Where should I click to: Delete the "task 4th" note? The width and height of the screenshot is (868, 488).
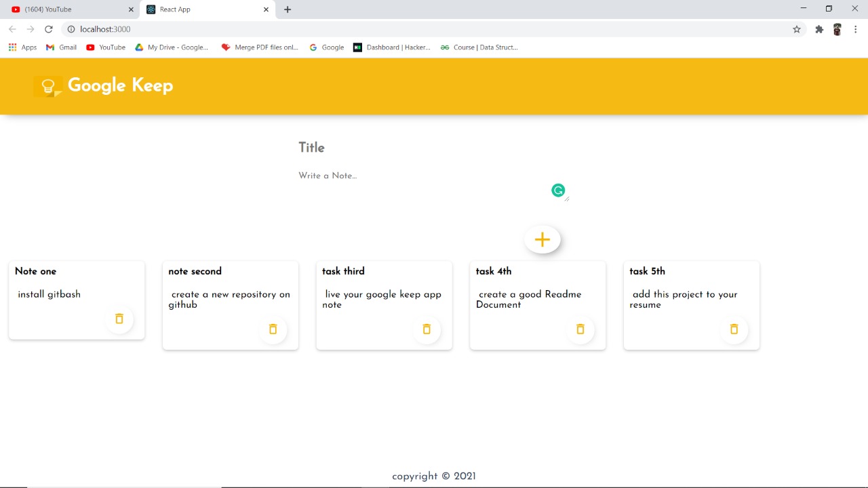(x=580, y=329)
